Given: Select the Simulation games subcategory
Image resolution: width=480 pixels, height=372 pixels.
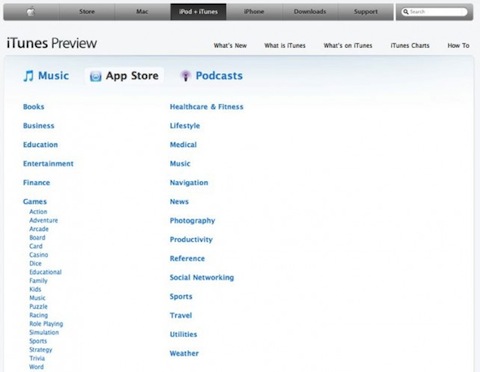Looking at the screenshot, I should pyautogui.click(x=44, y=333).
